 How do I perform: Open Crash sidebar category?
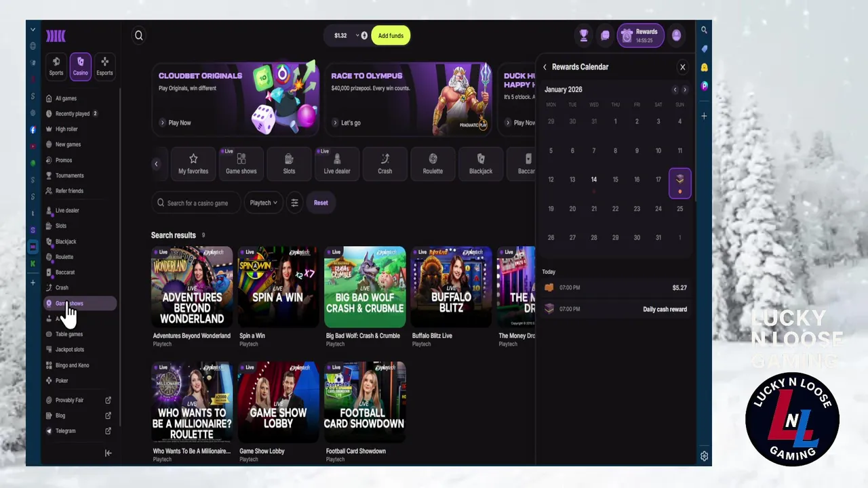tap(79, 287)
